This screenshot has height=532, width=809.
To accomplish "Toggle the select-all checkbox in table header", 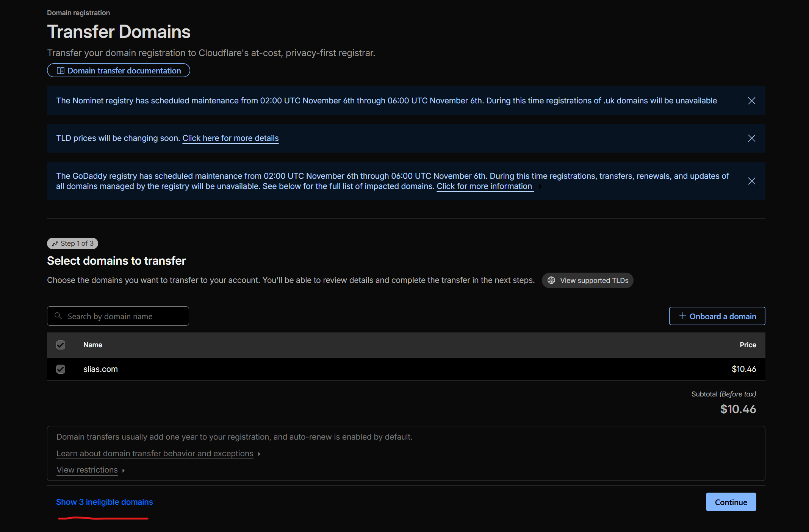I will tap(61, 345).
